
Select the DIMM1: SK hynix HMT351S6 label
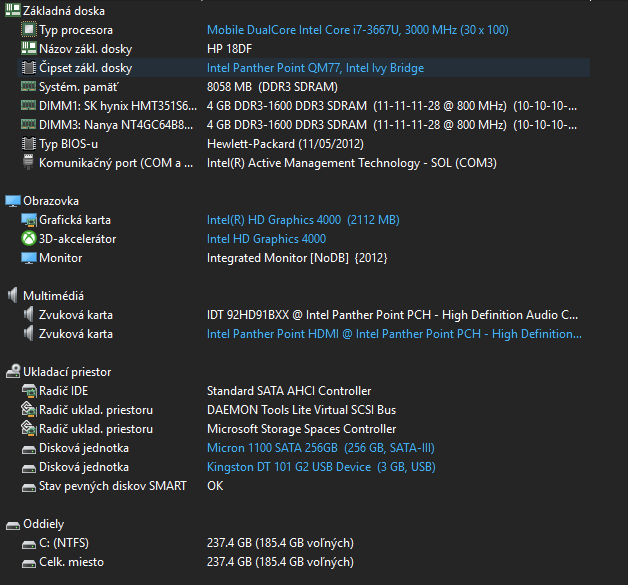click(x=118, y=106)
